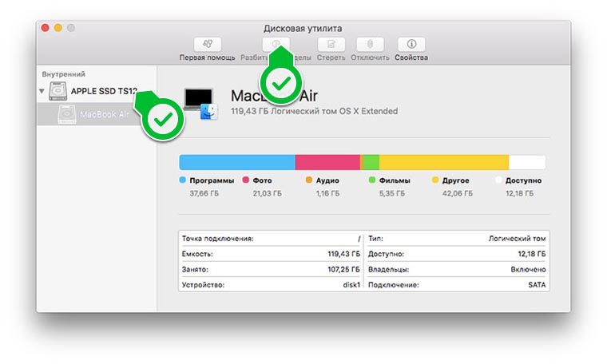Click the Другое legend label
The image size is (607, 364).
[x=455, y=180]
